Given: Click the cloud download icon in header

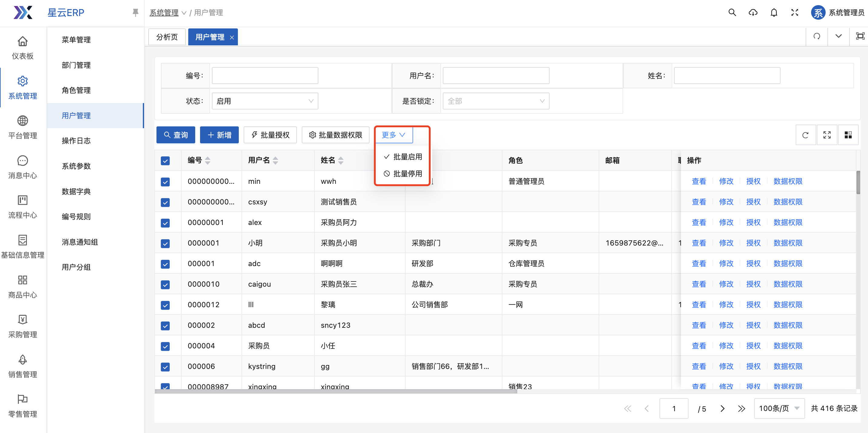Looking at the screenshot, I should coord(753,12).
